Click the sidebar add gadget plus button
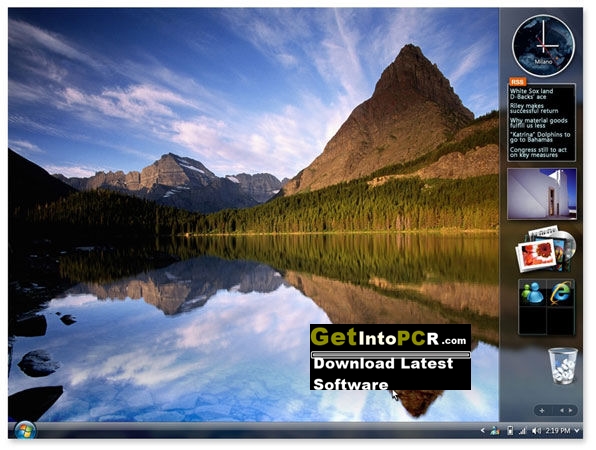596x450 pixels. point(542,410)
